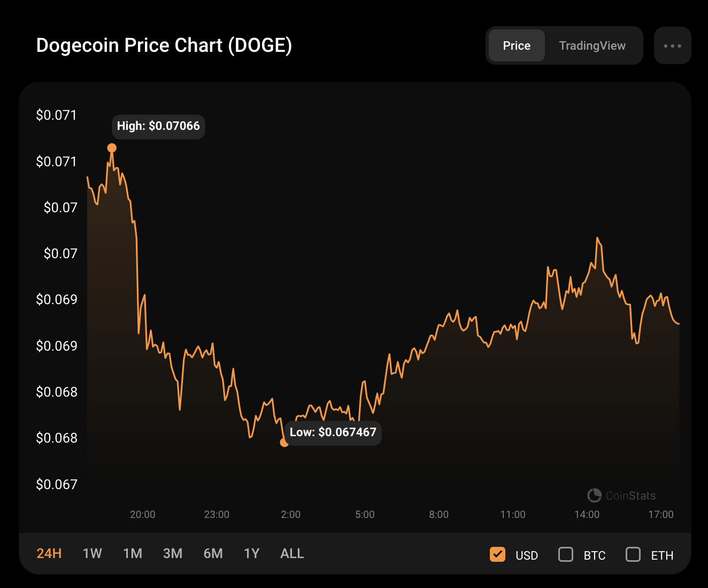
Task: Open the three-dot more options menu
Action: pyautogui.click(x=672, y=46)
